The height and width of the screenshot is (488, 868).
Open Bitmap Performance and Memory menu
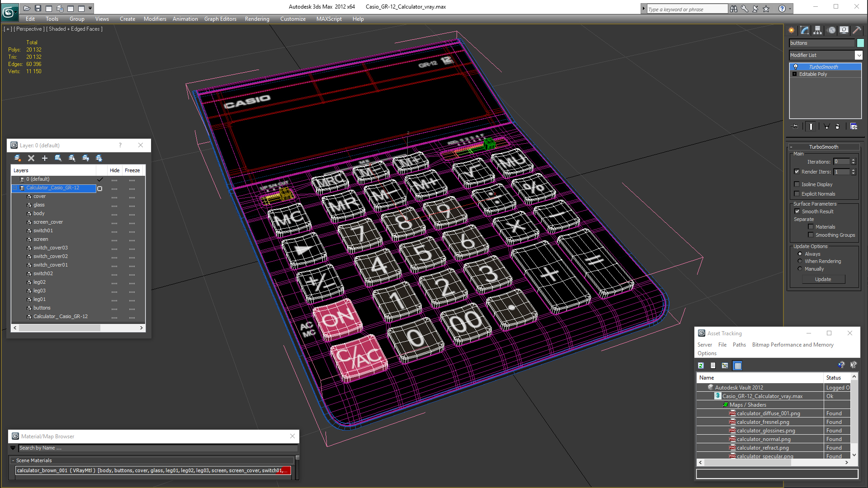793,345
